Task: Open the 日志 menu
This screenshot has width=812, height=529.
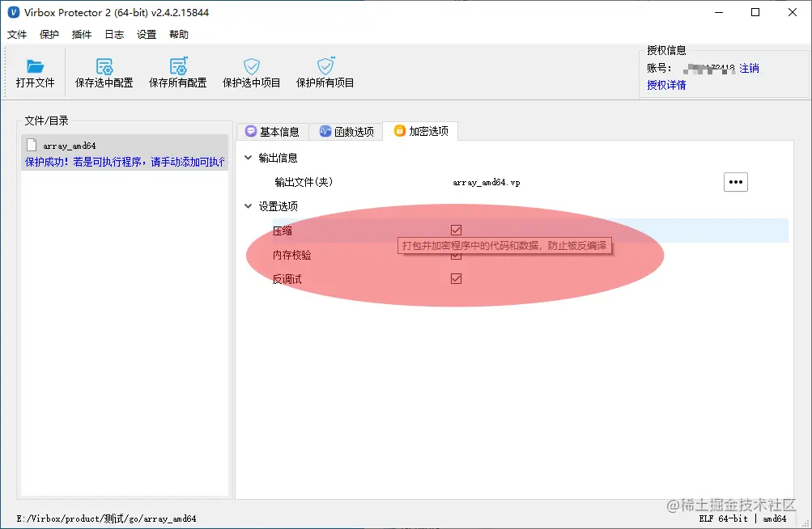Action: coord(114,35)
